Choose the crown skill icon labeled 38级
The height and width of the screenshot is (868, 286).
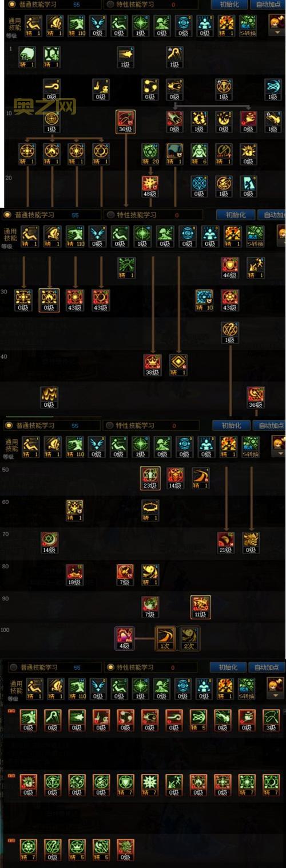pos(152,365)
